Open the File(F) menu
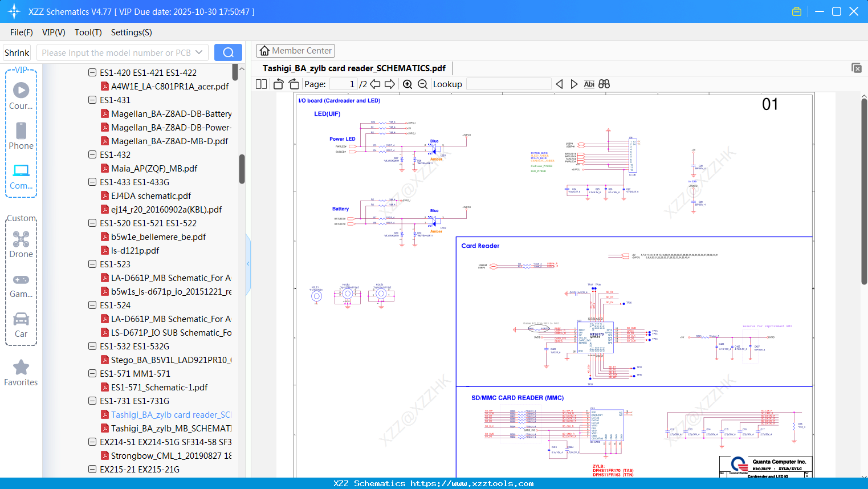 coord(22,32)
